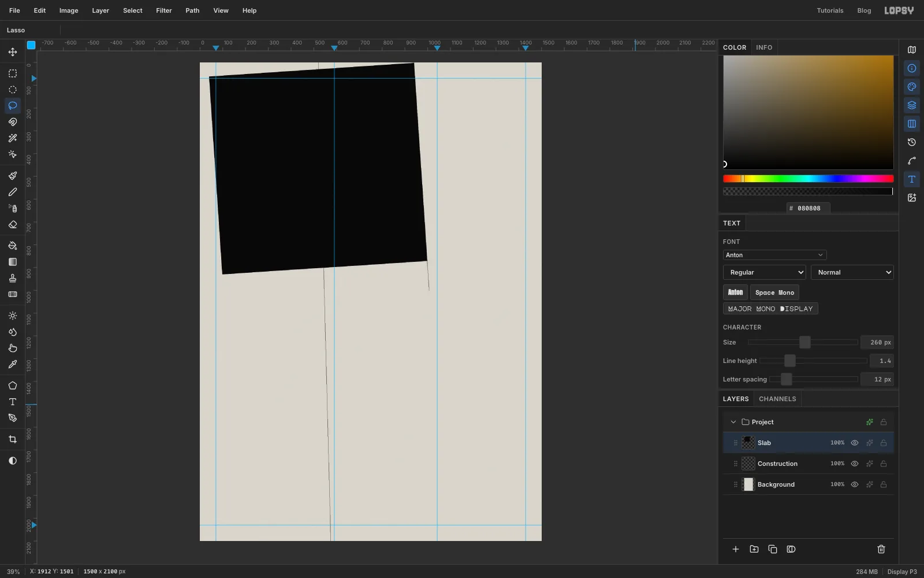Image resolution: width=924 pixels, height=578 pixels.
Task: Pick the Eraser tool
Action: [13, 224]
